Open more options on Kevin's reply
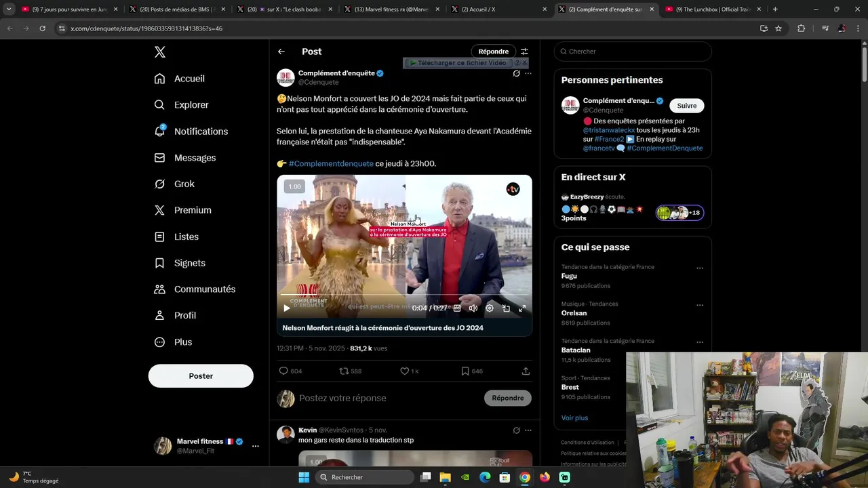Image resolution: width=868 pixels, height=488 pixels. tap(528, 430)
